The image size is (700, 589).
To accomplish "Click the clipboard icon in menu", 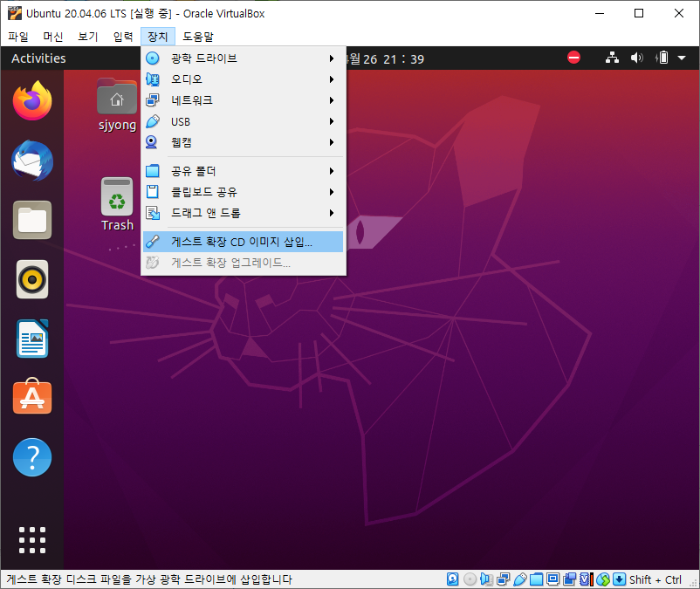I will click(152, 192).
